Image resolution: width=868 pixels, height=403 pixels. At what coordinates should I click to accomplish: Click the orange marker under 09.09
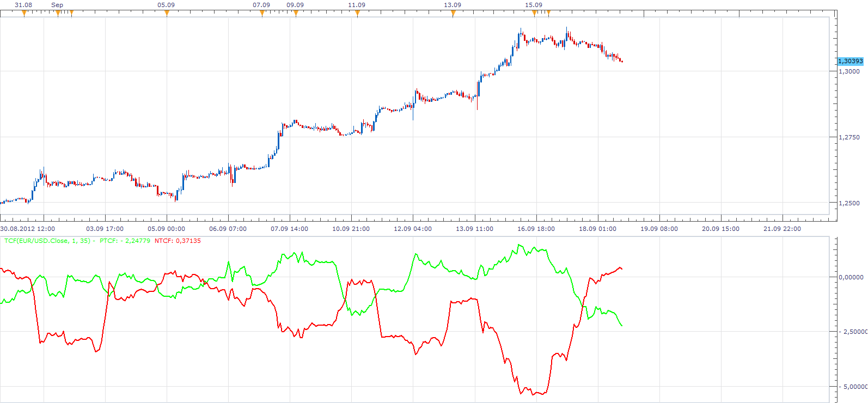pyautogui.click(x=296, y=13)
